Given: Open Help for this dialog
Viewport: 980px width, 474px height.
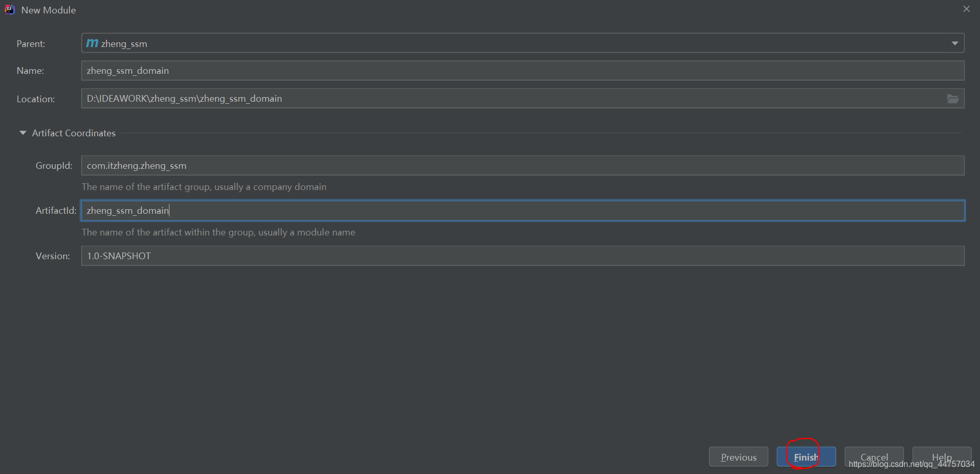Looking at the screenshot, I should click(x=942, y=457).
